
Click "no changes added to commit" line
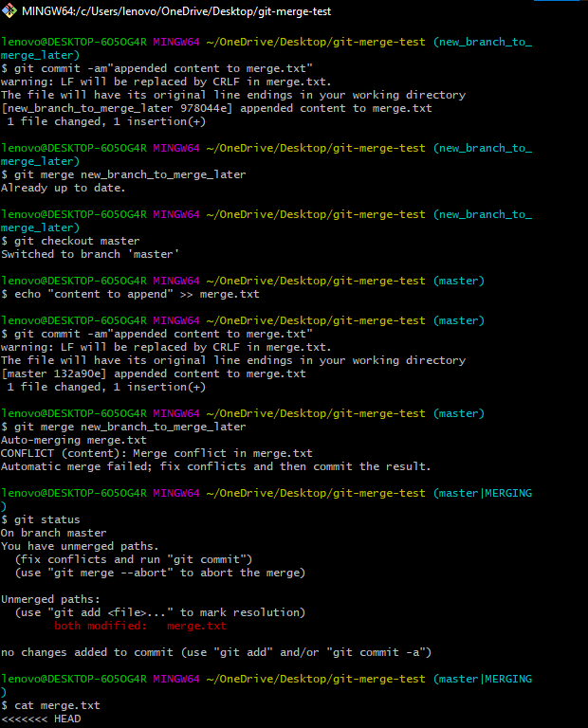pyautogui.click(x=216, y=652)
